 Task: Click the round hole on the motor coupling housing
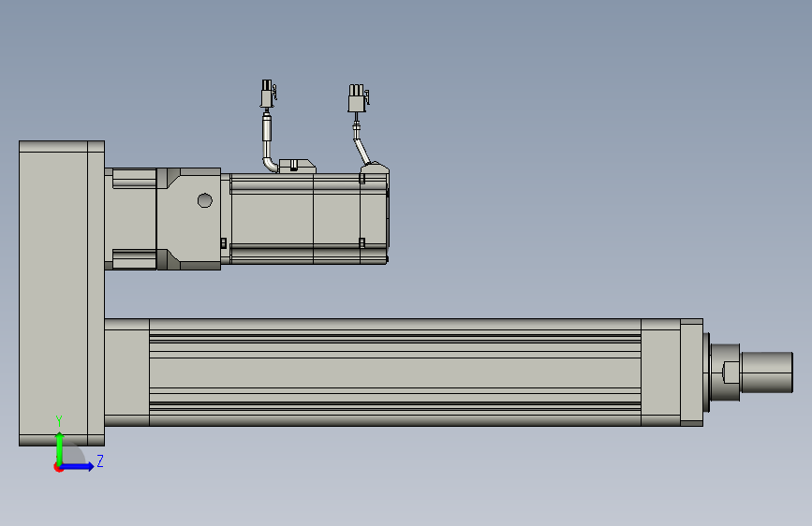tap(204, 200)
